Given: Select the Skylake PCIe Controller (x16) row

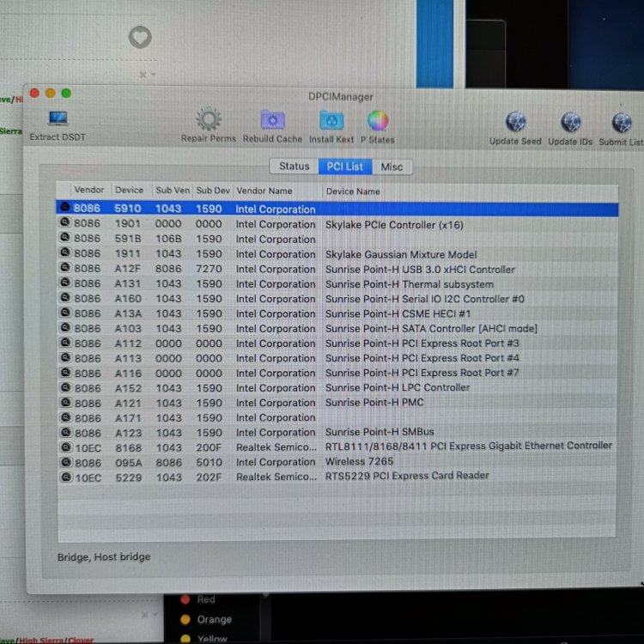Looking at the screenshot, I should coord(337,224).
